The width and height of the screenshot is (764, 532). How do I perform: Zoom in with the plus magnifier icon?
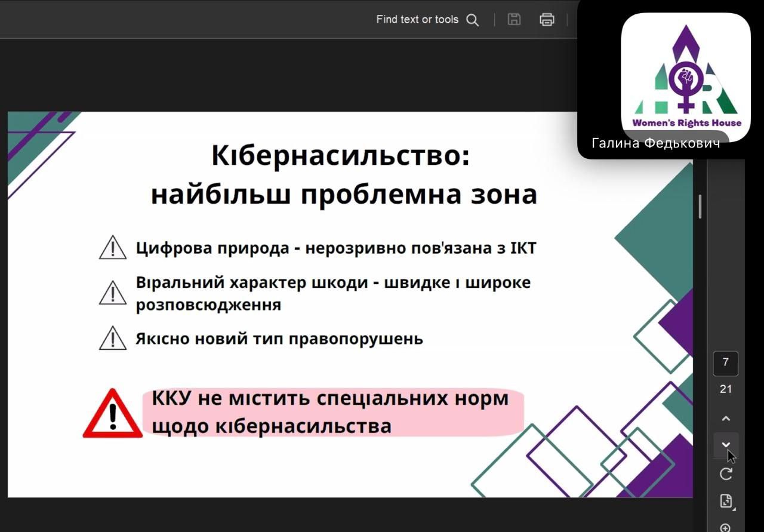pos(726,527)
